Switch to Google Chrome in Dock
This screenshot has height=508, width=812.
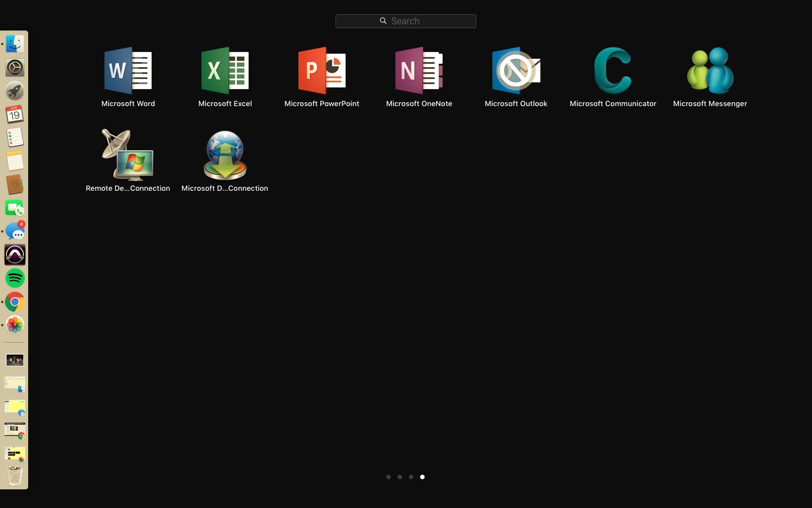click(x=15, y=302)
